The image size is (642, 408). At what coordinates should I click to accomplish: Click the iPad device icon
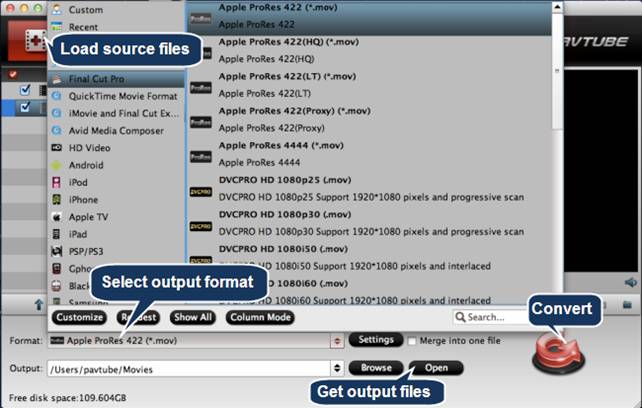(57, 234)
